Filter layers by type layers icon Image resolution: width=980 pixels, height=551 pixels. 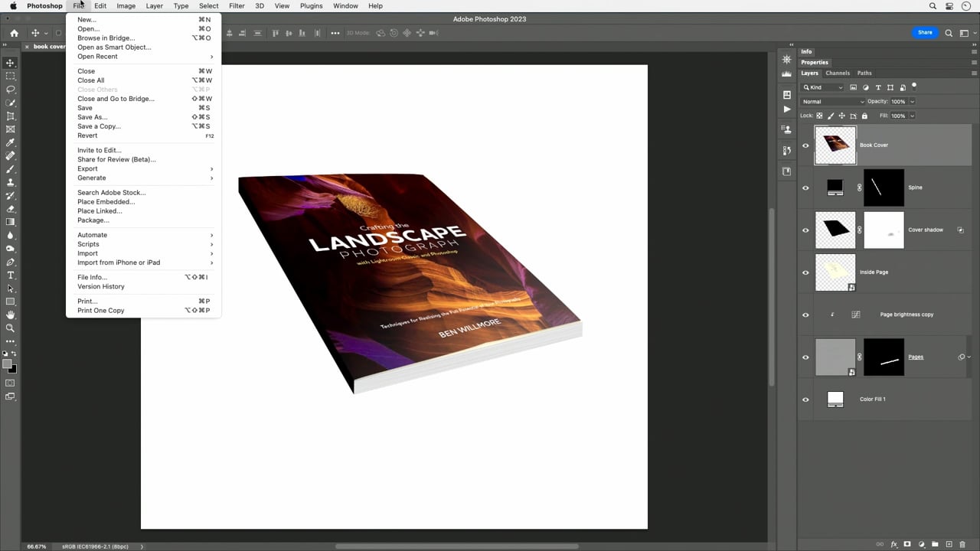(878, 87)
